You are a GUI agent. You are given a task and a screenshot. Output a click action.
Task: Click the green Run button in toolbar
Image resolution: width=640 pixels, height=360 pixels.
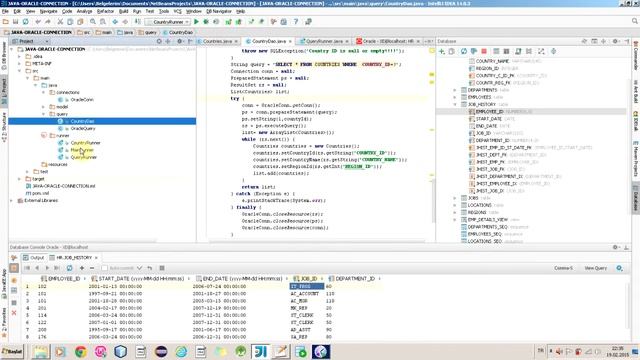(196, 22)
